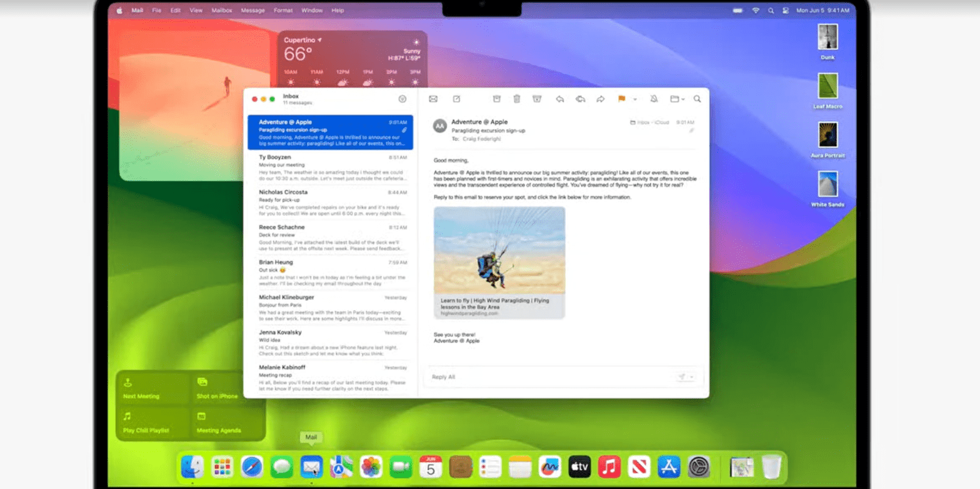Open the File menu
The image size is (980, 489).
point(157,10)
